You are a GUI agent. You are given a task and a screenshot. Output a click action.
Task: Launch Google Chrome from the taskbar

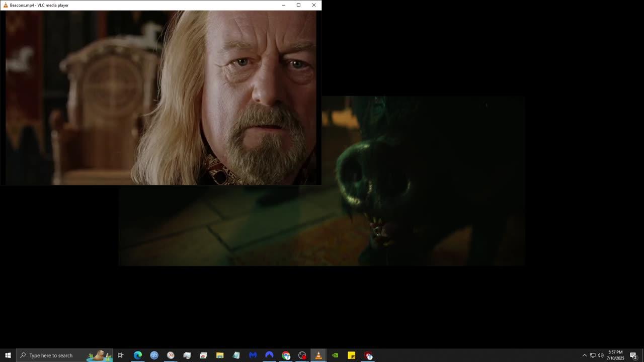(286, 355)
